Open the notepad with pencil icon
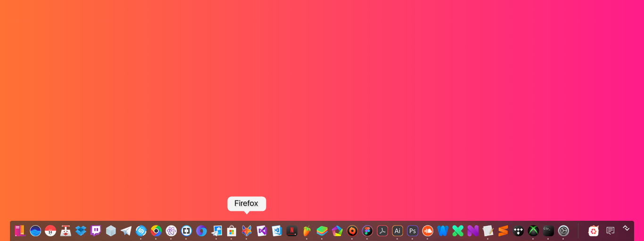 pos(488,231)
